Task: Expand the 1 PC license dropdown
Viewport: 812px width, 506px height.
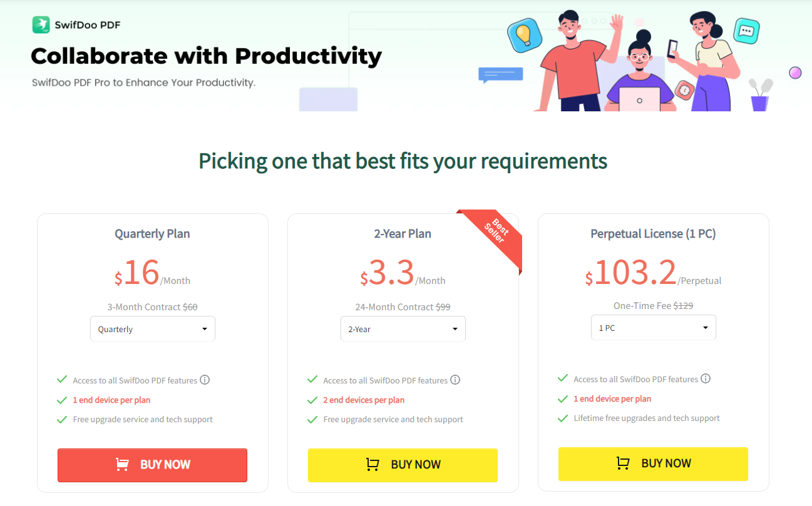Action: pos(654,328)
